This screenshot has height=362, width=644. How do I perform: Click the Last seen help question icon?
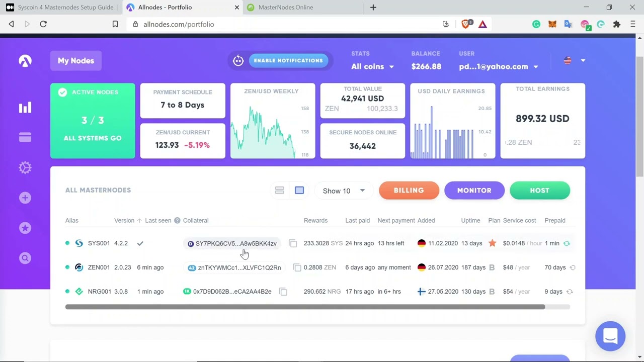point(177,220)
